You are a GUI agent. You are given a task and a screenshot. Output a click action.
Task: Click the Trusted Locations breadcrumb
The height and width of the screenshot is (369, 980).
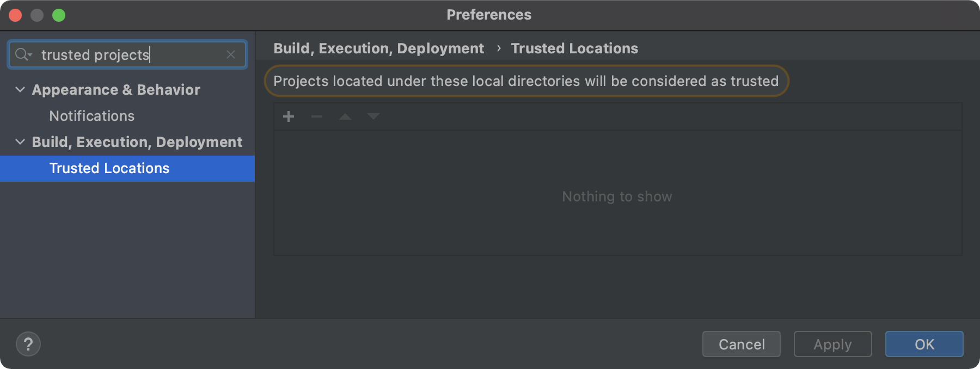574,48
